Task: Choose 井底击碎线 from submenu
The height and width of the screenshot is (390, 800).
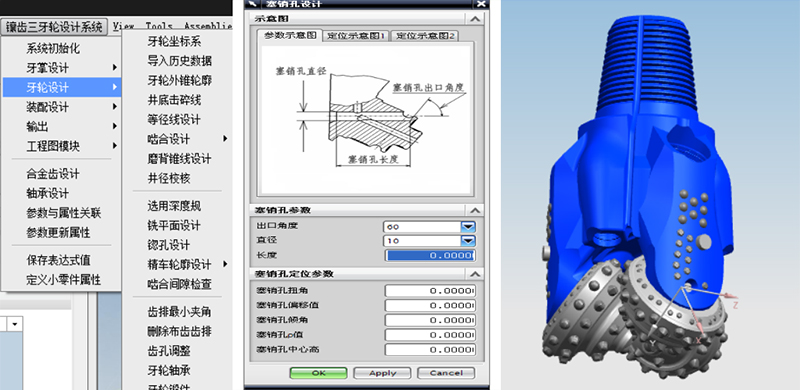Action: coord(174,100)
